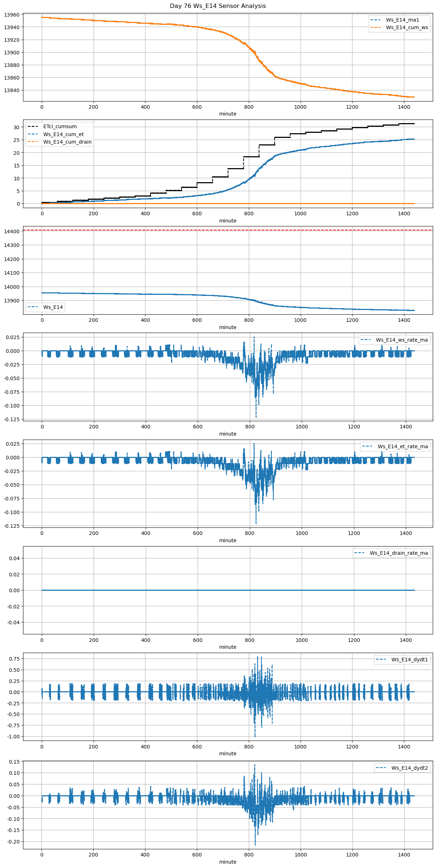
Task: Click the 'minute' axis label under the bottom plot
Action: 228,862
